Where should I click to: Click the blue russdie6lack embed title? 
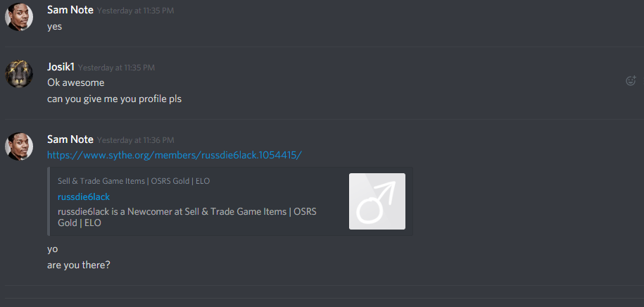[84, 197]
